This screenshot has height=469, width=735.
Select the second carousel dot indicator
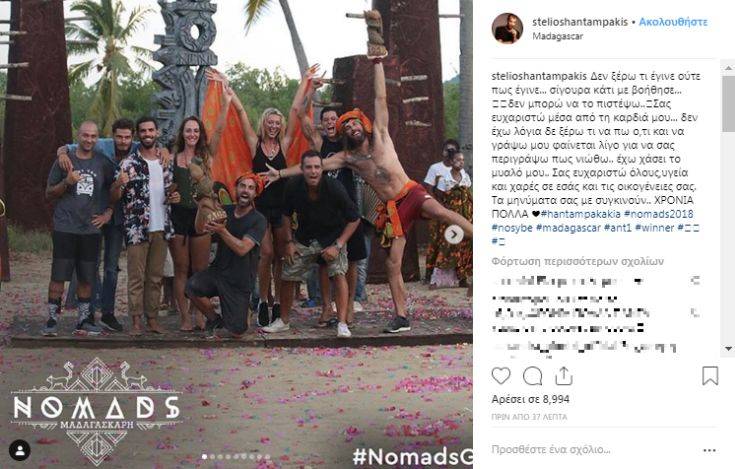click(212, 456)
